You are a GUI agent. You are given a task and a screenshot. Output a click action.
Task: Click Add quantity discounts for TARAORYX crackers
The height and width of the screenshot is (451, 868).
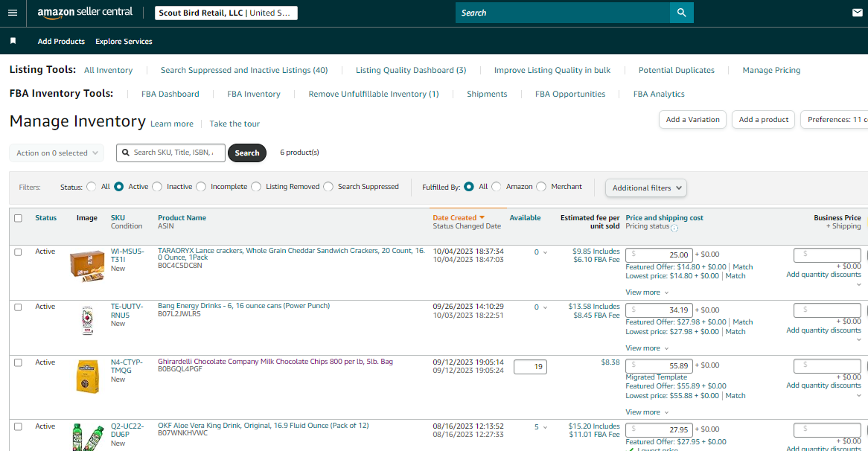[824, 275]
